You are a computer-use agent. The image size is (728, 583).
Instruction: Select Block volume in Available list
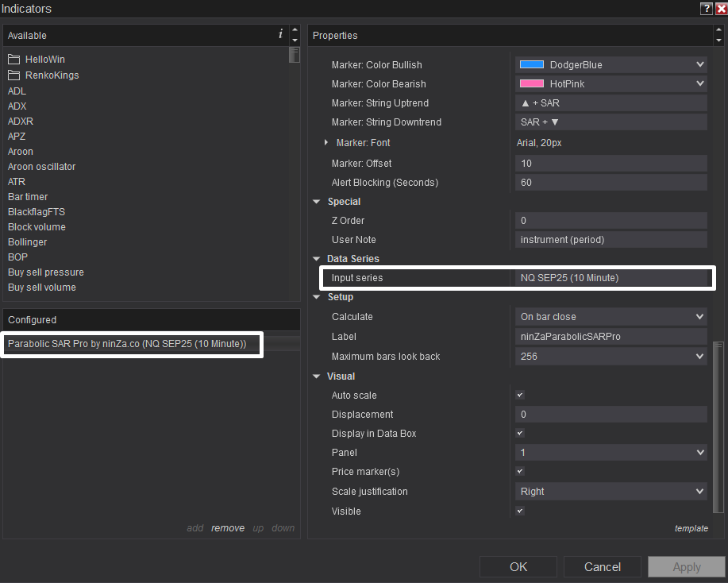pos(37,226)
